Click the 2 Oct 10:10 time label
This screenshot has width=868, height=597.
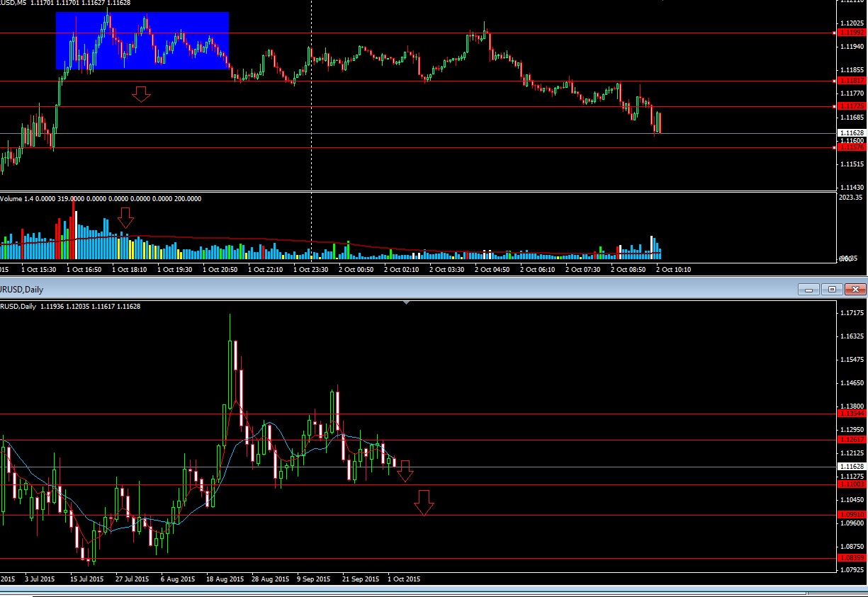(674, 270)
